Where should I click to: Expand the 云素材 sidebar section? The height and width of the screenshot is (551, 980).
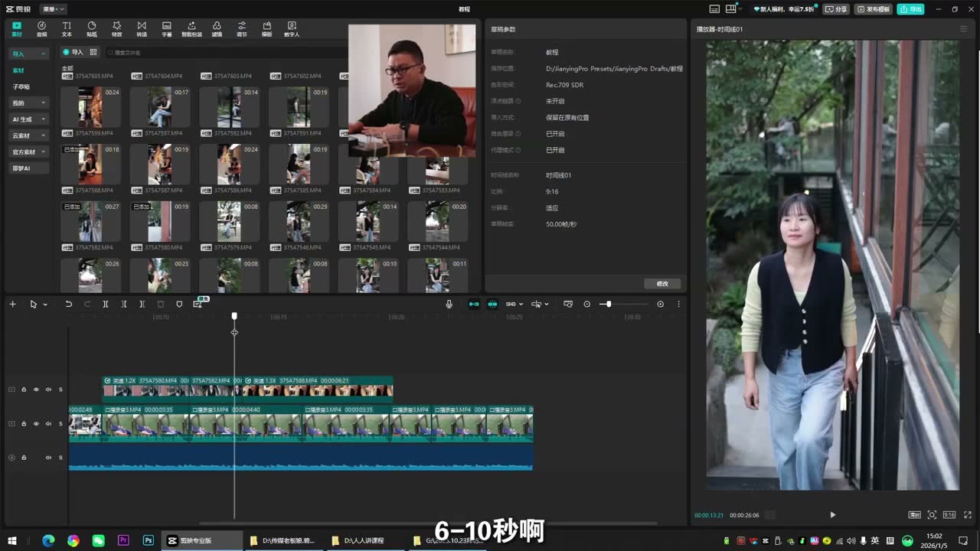(29, 135)
